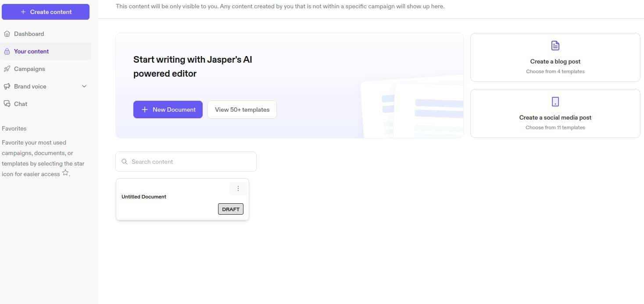Image resolution: width=644 pixels, height=304 pixels.
Task: Select Brand voice in the sidebar
Action: (x=46, y=86)
